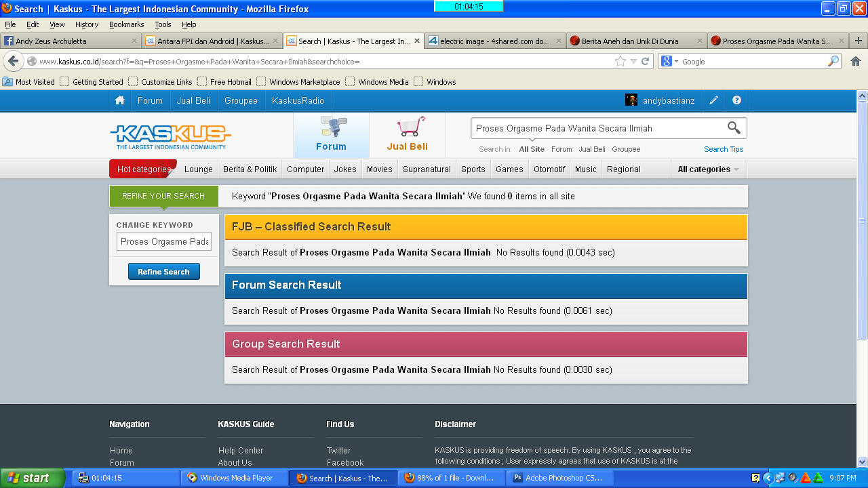This screenshot has width=868, height=488.
Task: Expand hidden system tray icons arrow
Action: 768,478
